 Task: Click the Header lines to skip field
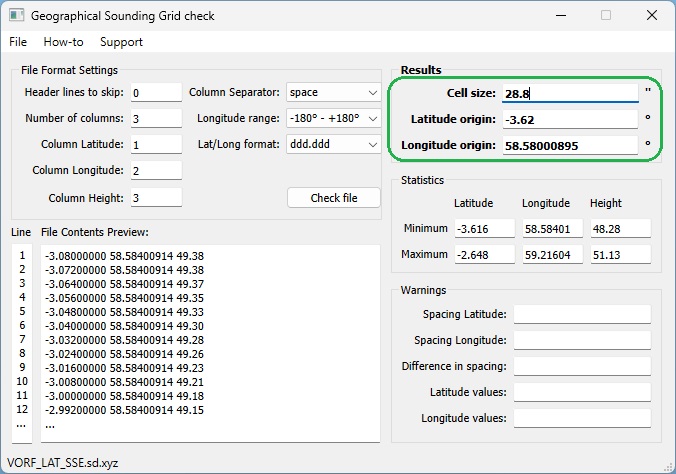tap(154, 93)
